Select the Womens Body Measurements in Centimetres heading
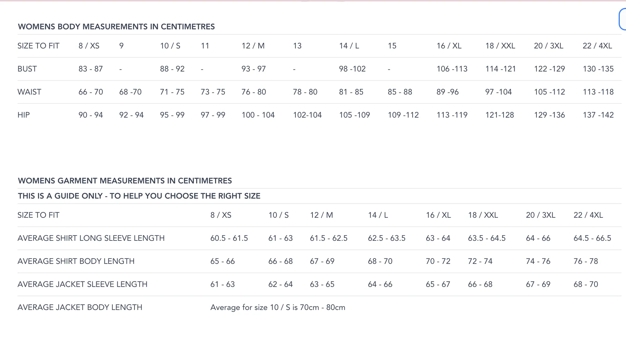Viewport: 626px width, 364px height. tap(116, 27)
